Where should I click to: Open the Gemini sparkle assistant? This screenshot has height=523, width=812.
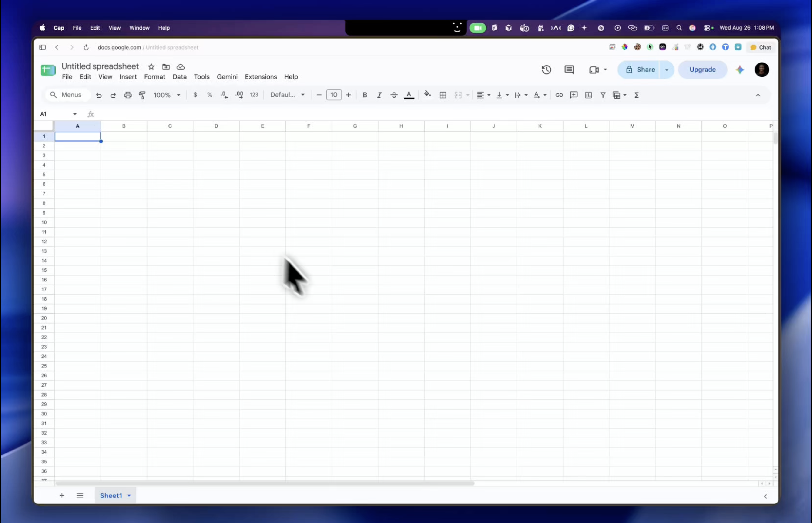tap(740, 70)
